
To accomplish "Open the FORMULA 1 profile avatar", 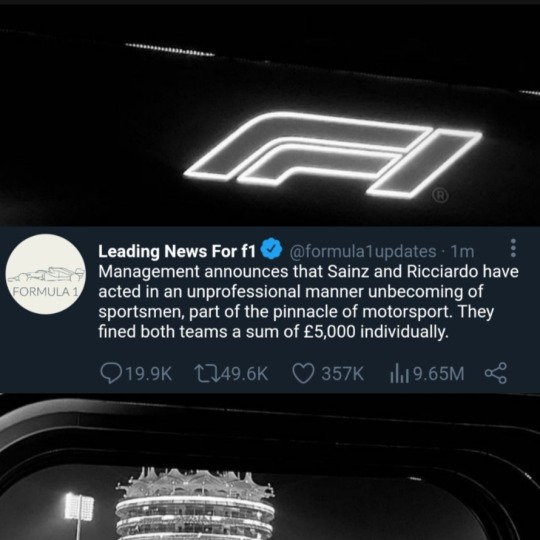I will 45,274.
